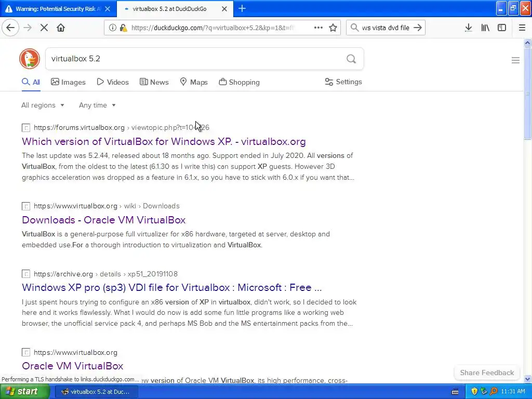Open the DuckDuckGo side menu icon
532x399 pixels.
pyautogui.click(x=515, y=60)
